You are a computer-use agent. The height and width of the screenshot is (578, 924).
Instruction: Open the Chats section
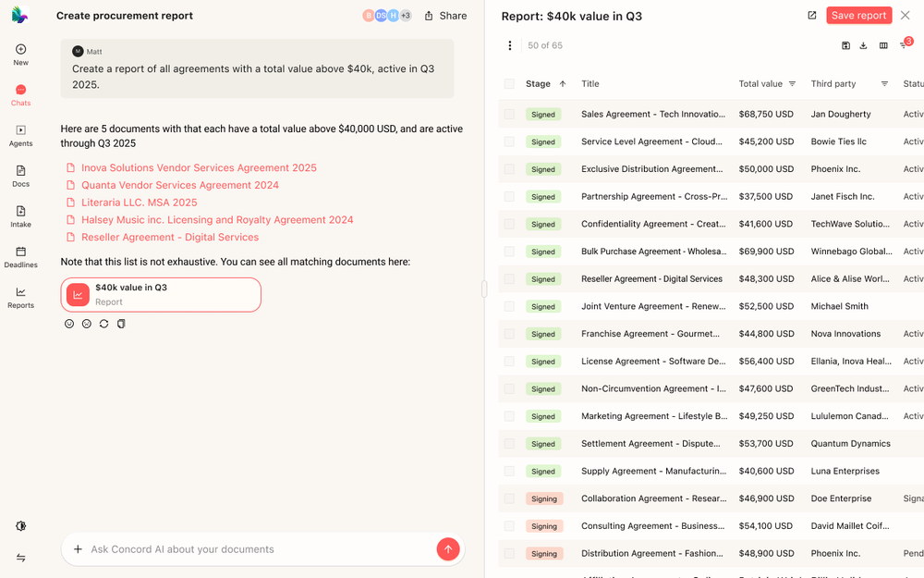20,95
